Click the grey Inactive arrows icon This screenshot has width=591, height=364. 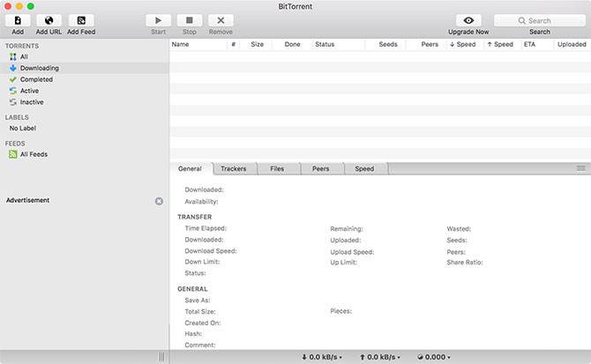[13, 102]
